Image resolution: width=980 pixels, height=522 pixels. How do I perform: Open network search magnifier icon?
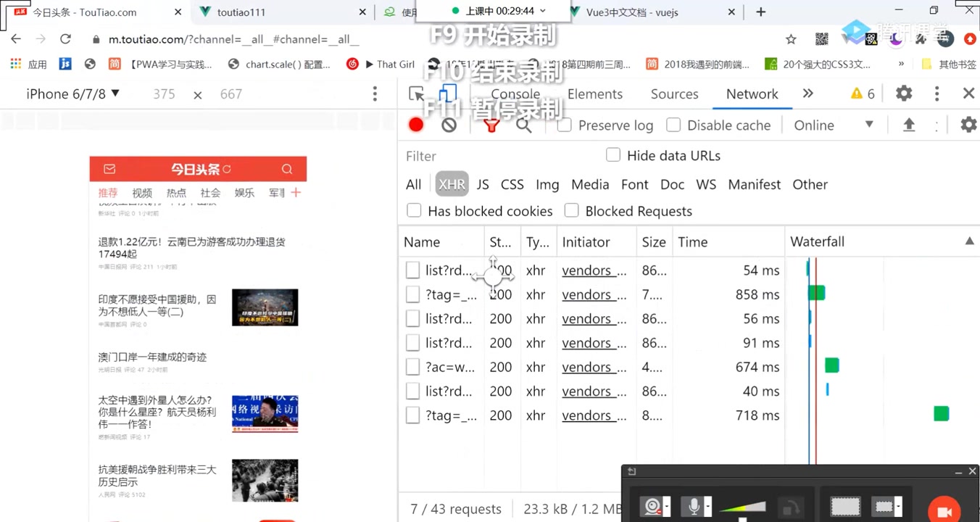click(x=524, y=125)
